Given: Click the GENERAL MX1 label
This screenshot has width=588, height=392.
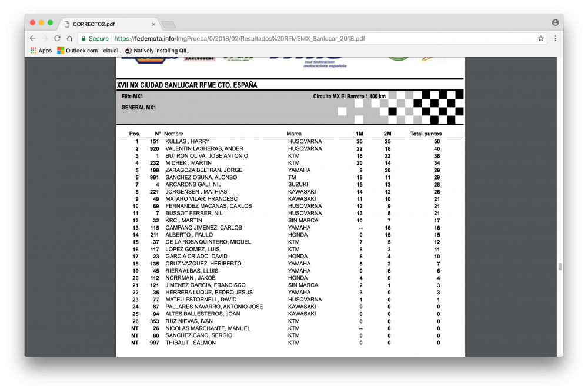Looking at the screenshot, I should pos(138,108).
